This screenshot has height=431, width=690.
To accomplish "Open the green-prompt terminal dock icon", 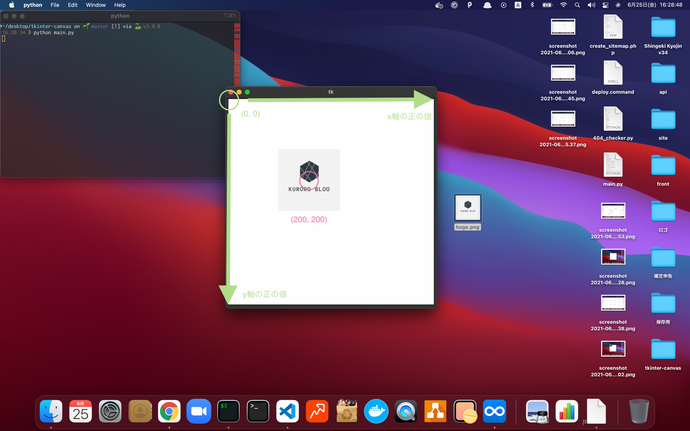I will pyautogui.click(x=228, y=411).
